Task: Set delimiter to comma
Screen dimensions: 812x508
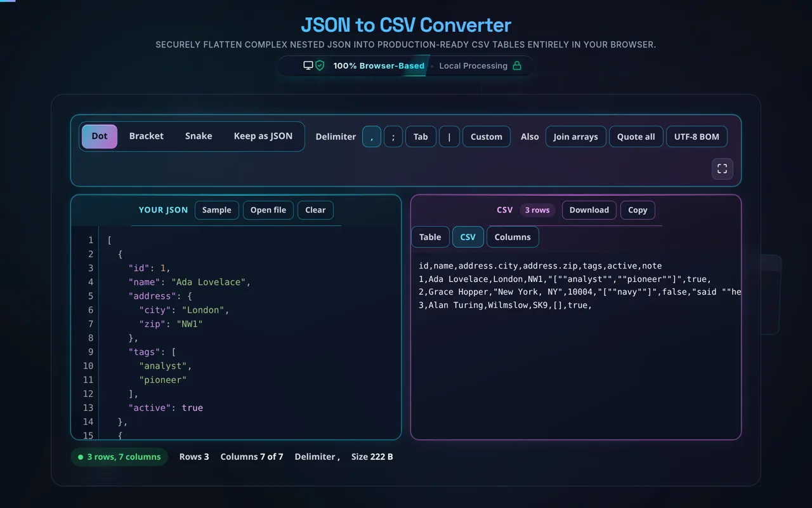Action: 372,137
